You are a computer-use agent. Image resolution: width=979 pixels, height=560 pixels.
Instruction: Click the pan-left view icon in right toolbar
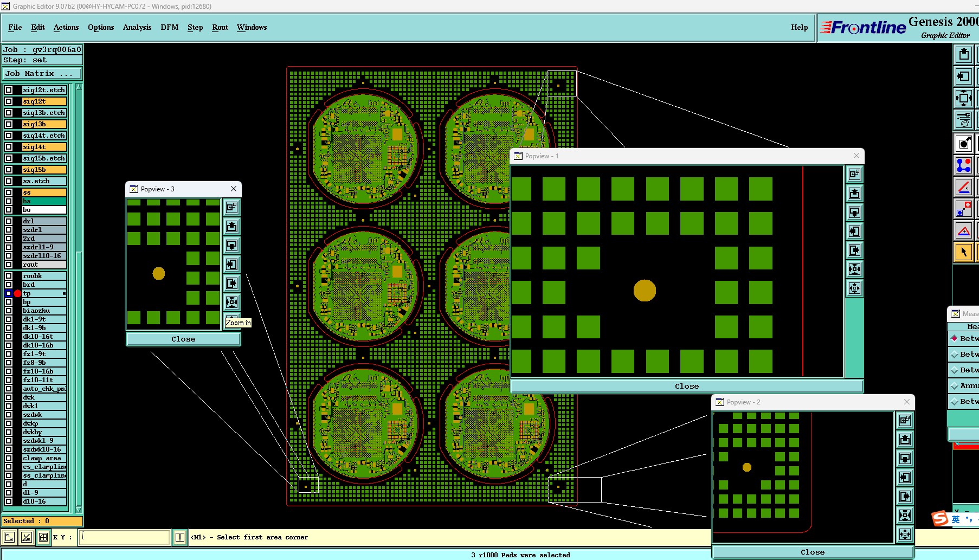(963, 76)
